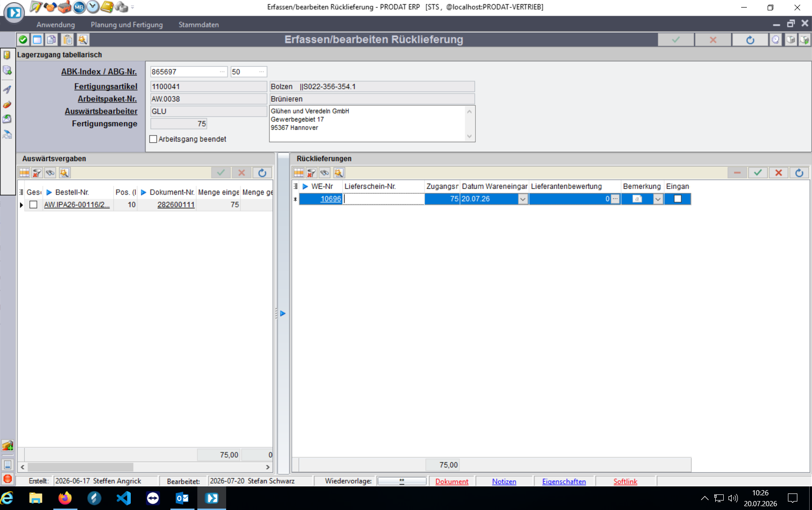Open grid layout icon in Auswärtsvergaben toolbar

(24, 173)
